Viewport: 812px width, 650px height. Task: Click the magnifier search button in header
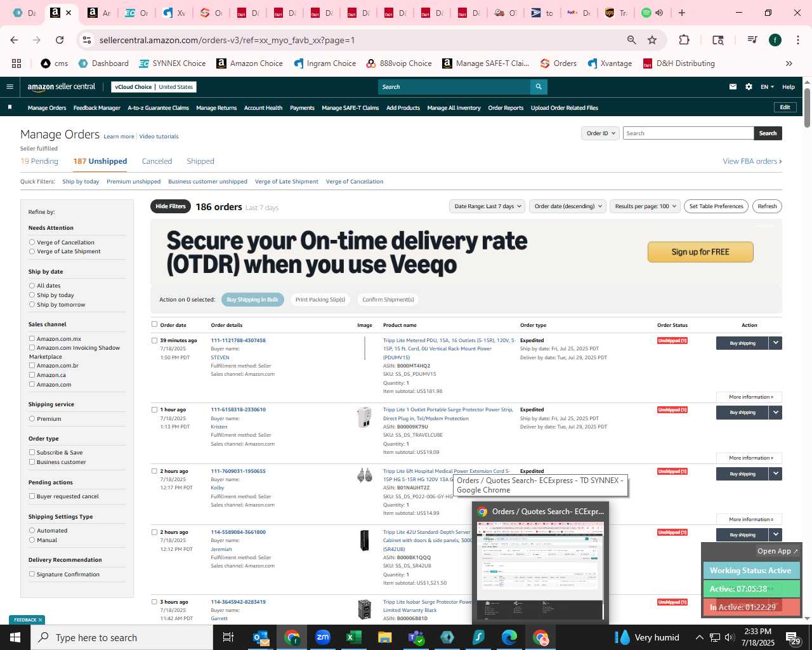(x=539, y=87)
